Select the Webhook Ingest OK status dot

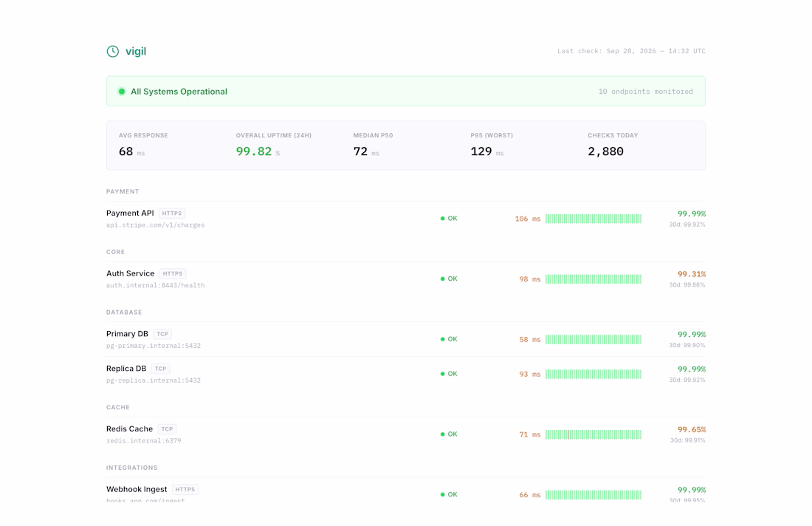(x=442, y=495)
